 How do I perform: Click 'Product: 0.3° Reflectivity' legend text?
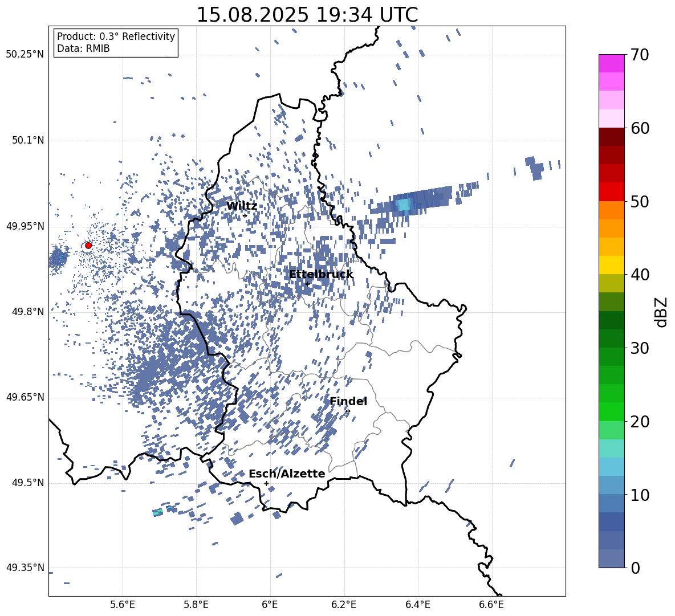tap(116, 36)
